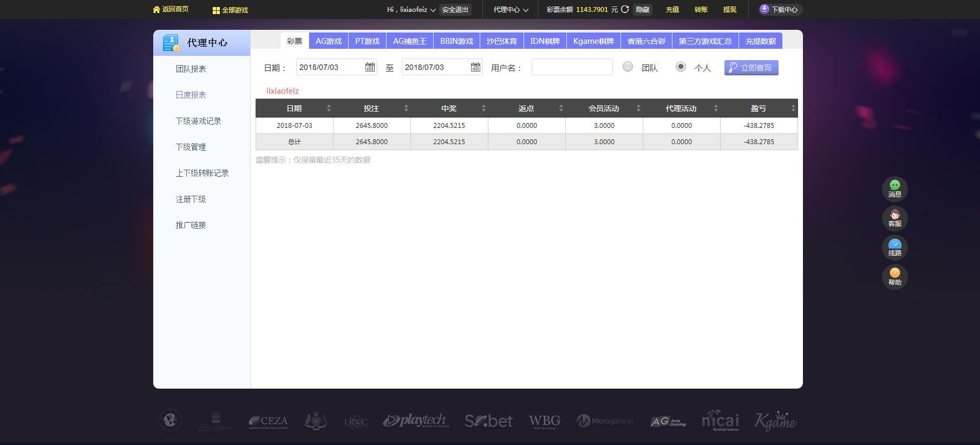
Task: Click the start date field 2018/07/03
Action: (336, 67)
